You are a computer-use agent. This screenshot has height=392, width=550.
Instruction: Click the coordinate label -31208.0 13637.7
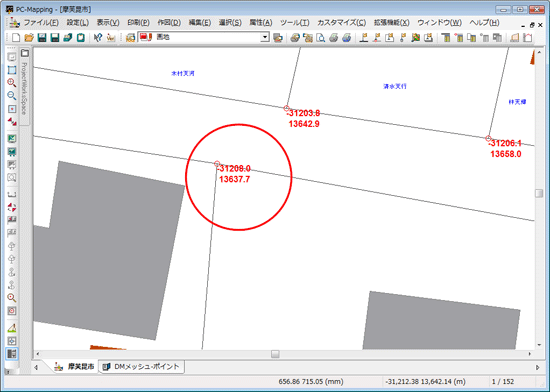pyautogui.click(x=234, y=174)
